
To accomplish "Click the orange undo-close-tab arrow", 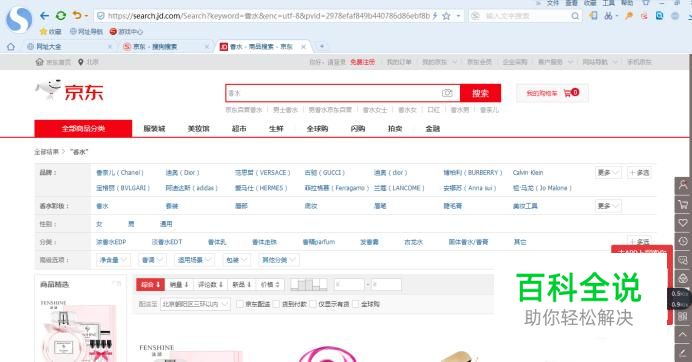I will (77, 16).
